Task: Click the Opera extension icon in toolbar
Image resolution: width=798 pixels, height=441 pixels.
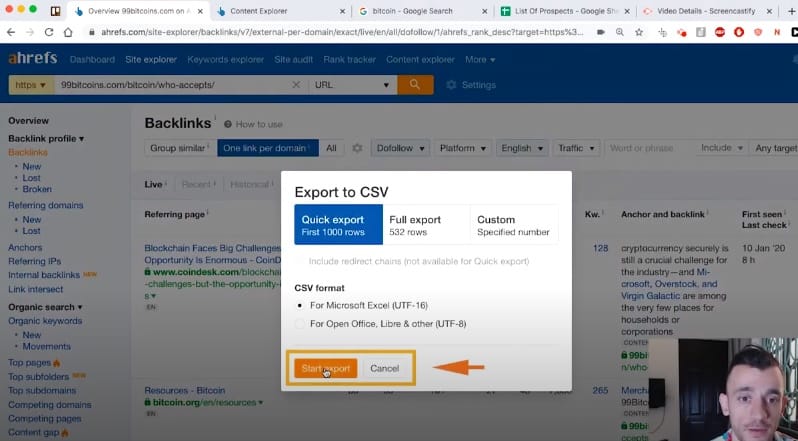Action: coord(739,32)
